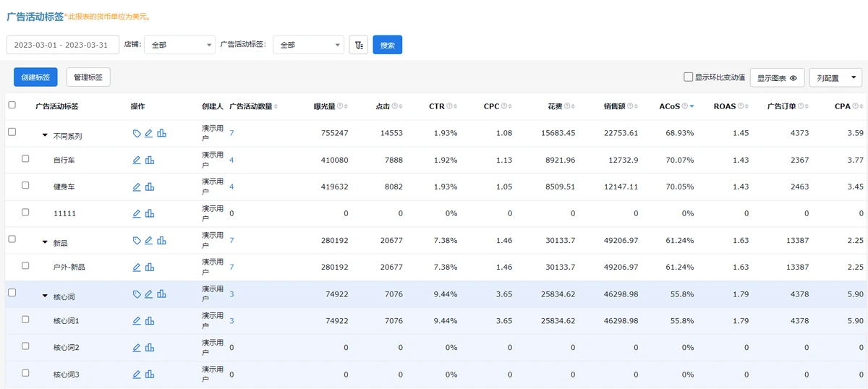
Task: Collapse the 不同系列 tag group
Action: [45, 134]
